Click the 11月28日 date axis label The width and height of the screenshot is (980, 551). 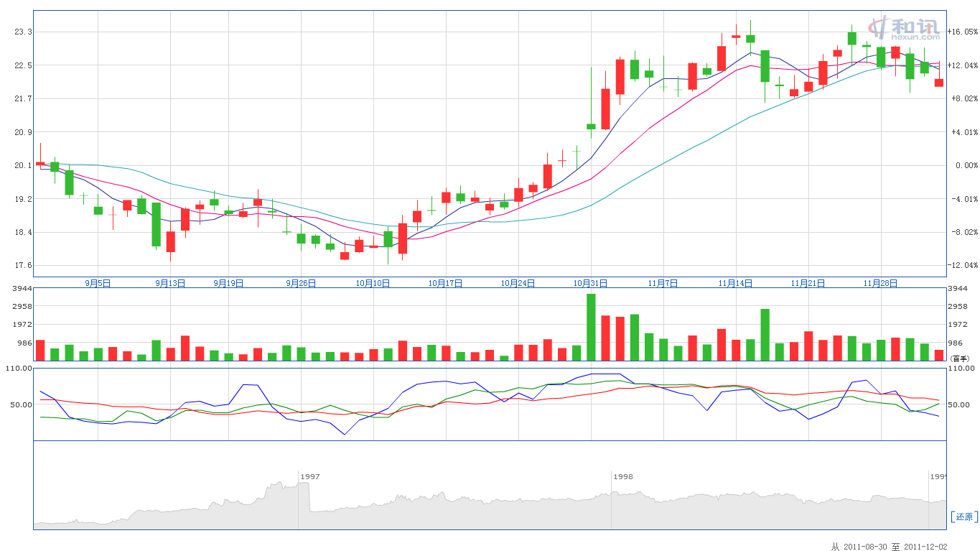tap(881, 283)
